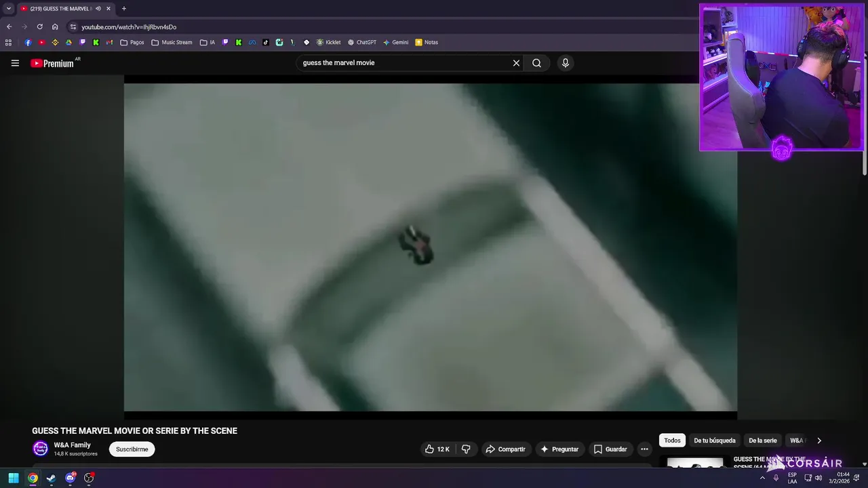Open a new browser tab

pyautogui.click(x=123, y=9)
